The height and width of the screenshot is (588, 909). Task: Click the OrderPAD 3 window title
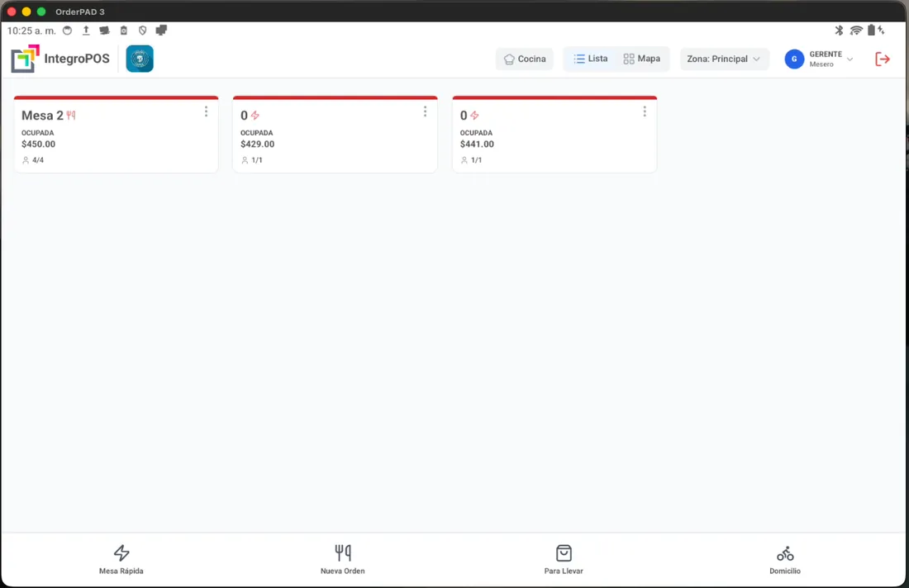click(80, 12)
